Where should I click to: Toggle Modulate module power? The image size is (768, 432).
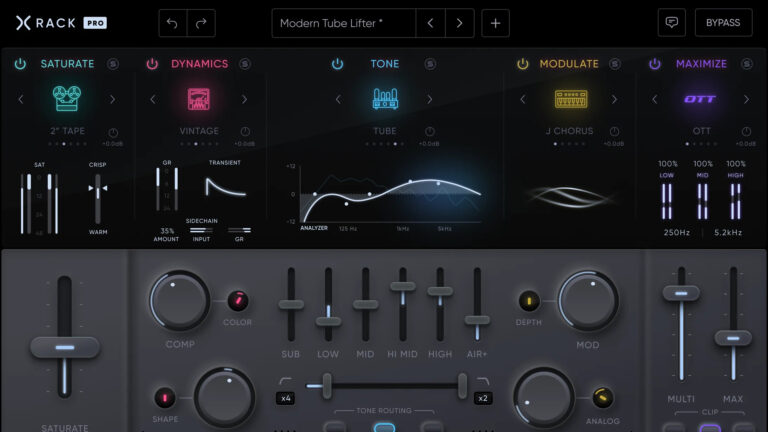(523, 64)
